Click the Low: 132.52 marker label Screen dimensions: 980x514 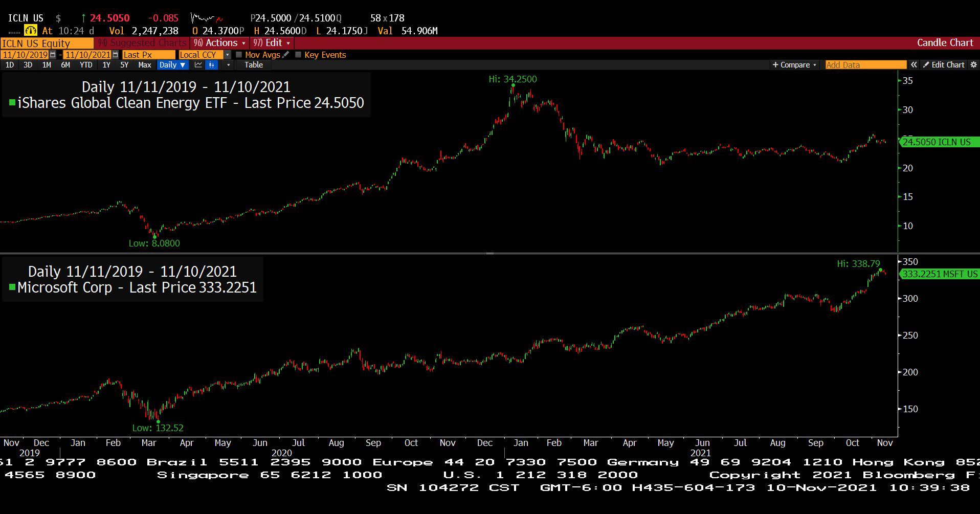[x=158, y=428]
